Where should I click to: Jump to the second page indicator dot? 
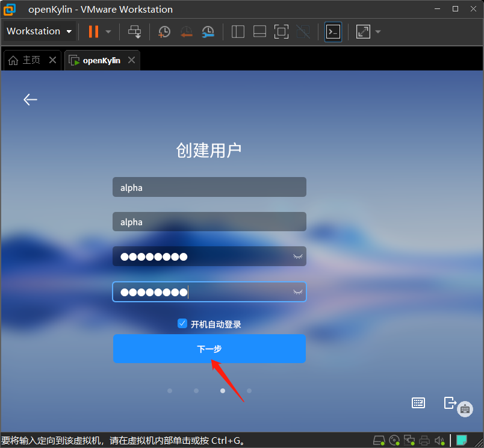(196, 391)
